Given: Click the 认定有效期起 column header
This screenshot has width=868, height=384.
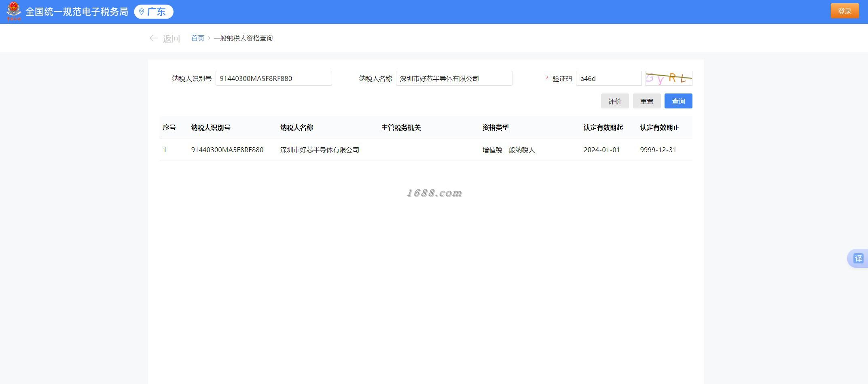Looking at the screenshot, I should (x=603, y=127).
